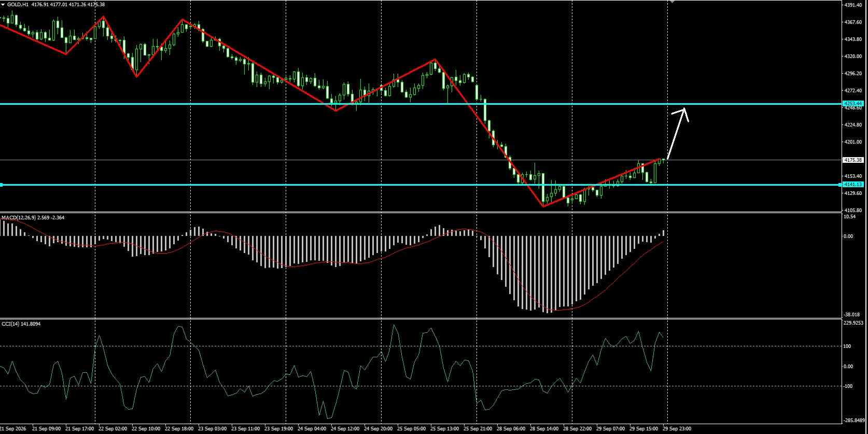Select the upper cyan horizontal line

(420, 104)
